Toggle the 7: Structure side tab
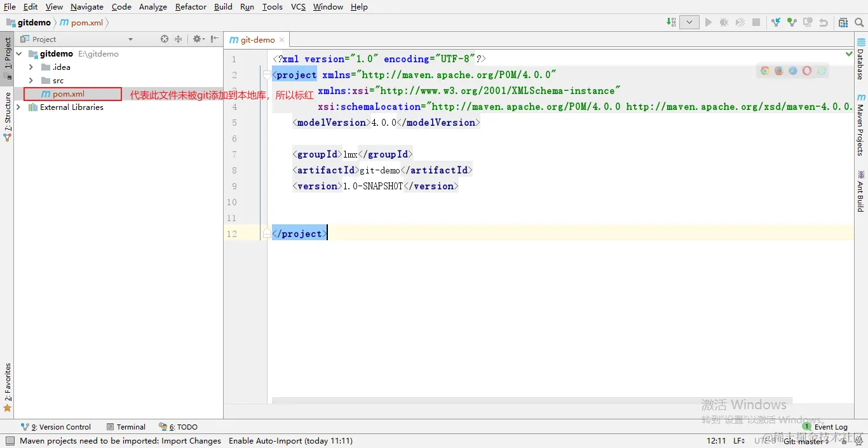This screenshot has width=868, height=448. pos(7,116)
